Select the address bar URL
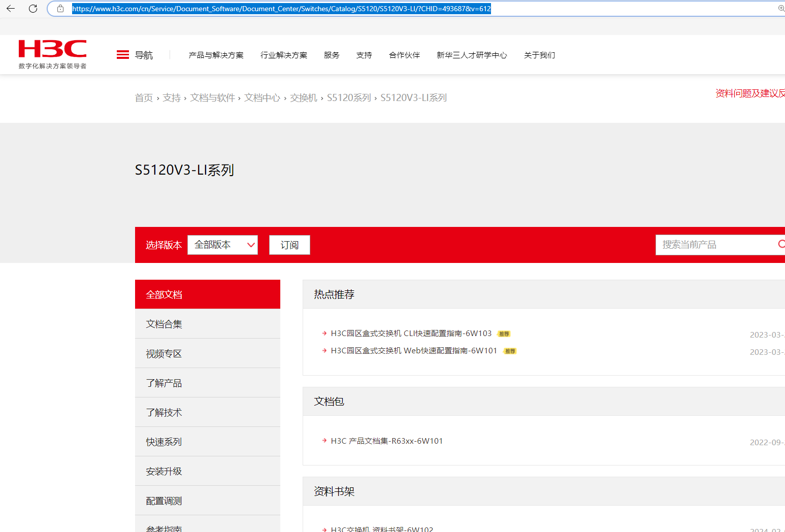 pos(281,9)
